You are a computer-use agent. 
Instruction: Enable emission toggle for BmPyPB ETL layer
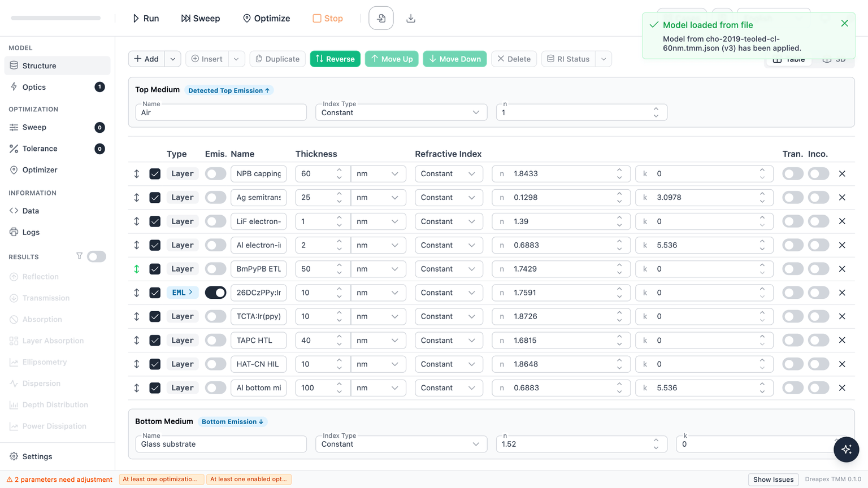pyautogui.click(x=215, y=269)
